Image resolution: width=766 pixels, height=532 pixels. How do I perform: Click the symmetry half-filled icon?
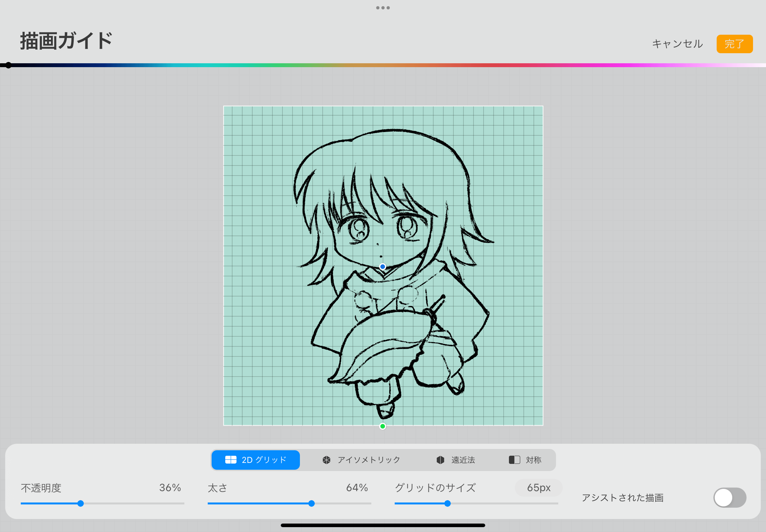coord(514,460)
